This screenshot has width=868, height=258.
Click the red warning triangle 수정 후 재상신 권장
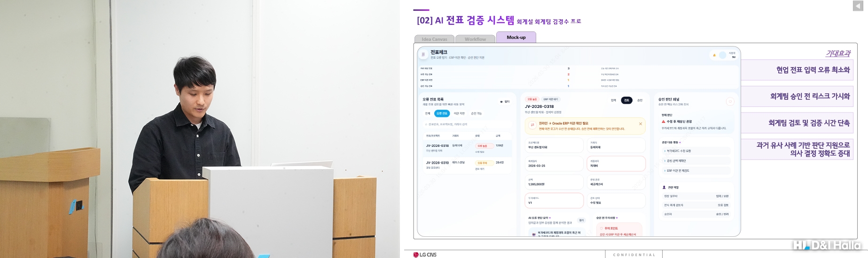coord(663,121)
